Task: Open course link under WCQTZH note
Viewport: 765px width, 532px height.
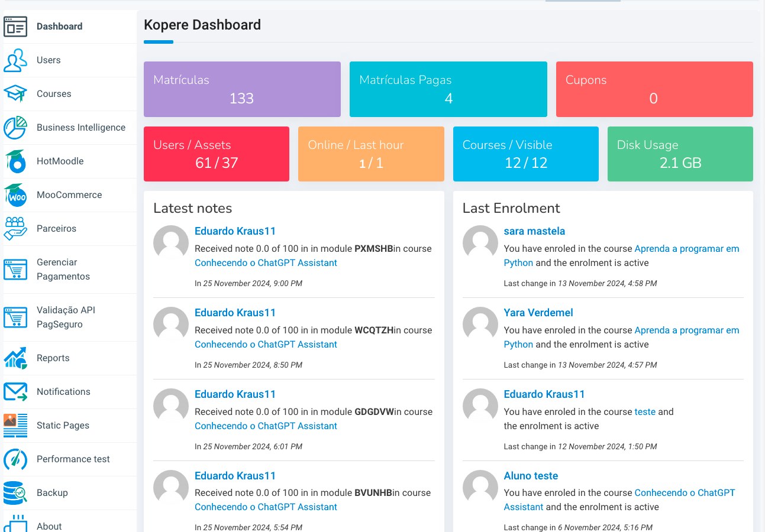Action: coord(266,345)
